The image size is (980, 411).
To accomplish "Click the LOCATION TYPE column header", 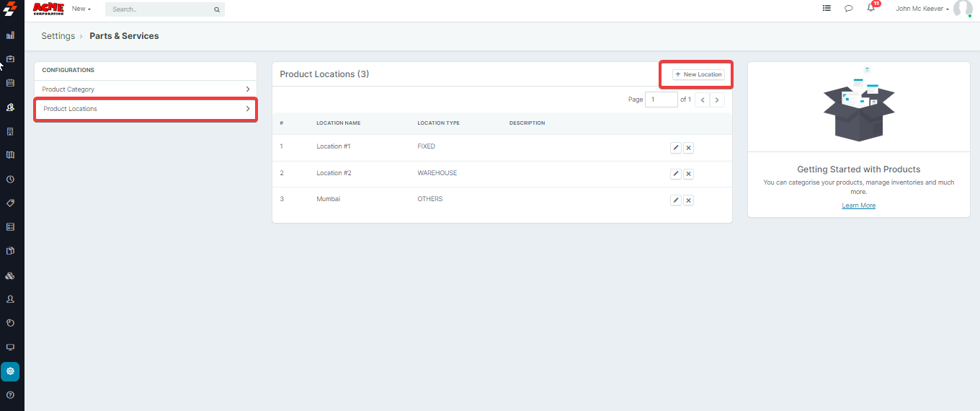I will coord(438,123).
